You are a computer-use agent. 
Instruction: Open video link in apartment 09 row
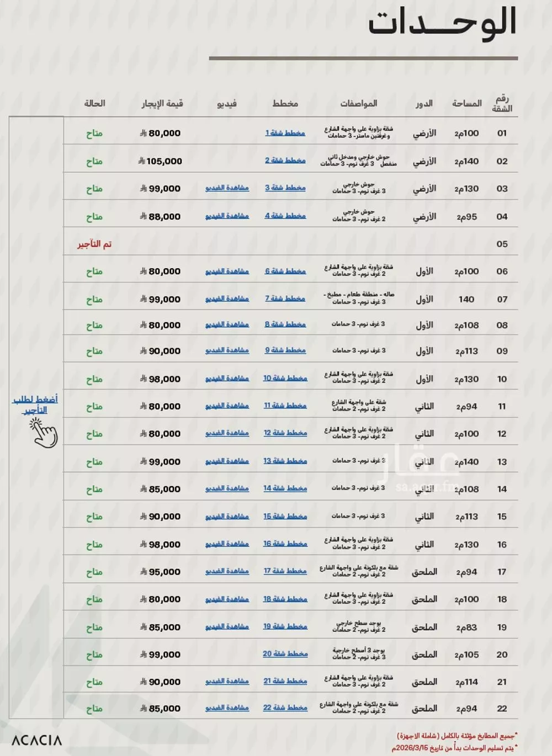click(x=227, y=350)
